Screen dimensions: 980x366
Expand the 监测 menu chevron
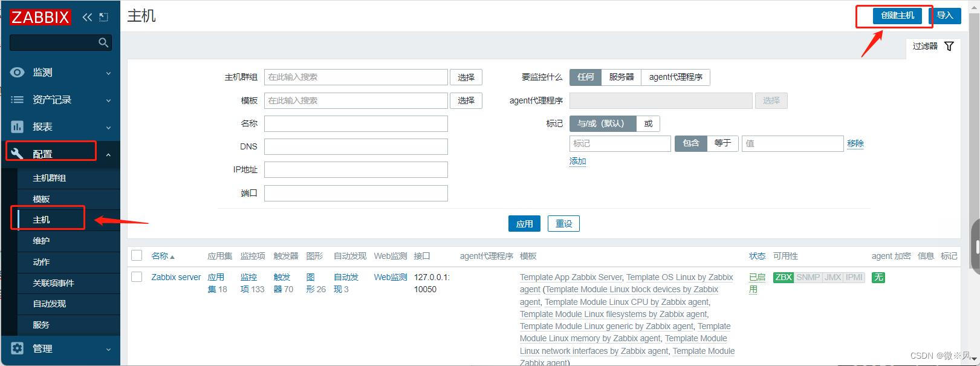109,73
